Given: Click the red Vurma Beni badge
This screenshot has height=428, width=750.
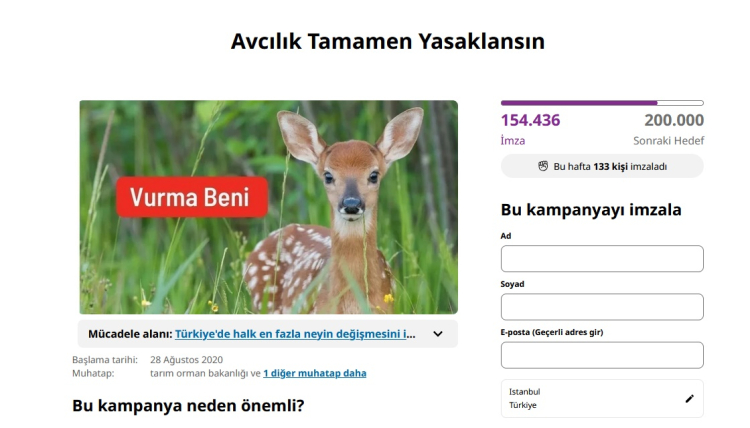Looking at the screenshot, I should coord(192,197).
